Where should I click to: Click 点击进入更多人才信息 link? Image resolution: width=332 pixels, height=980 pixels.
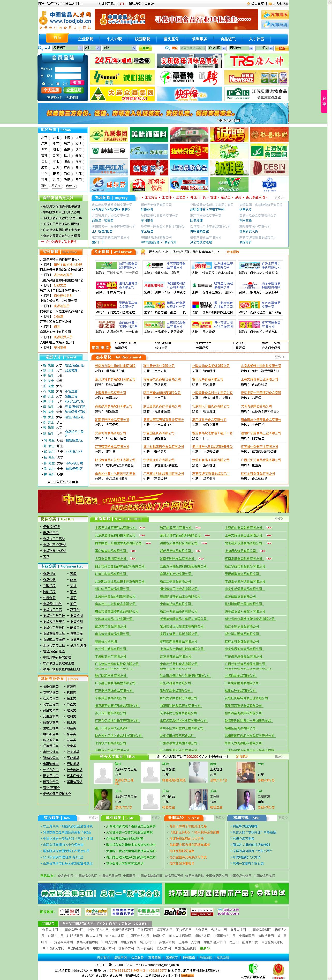click(x=62, y=482)
